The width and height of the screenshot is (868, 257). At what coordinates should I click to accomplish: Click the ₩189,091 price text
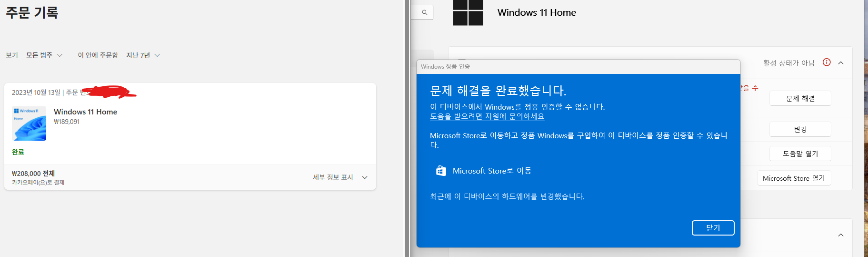pyautogui.click(x=67, y=122)
